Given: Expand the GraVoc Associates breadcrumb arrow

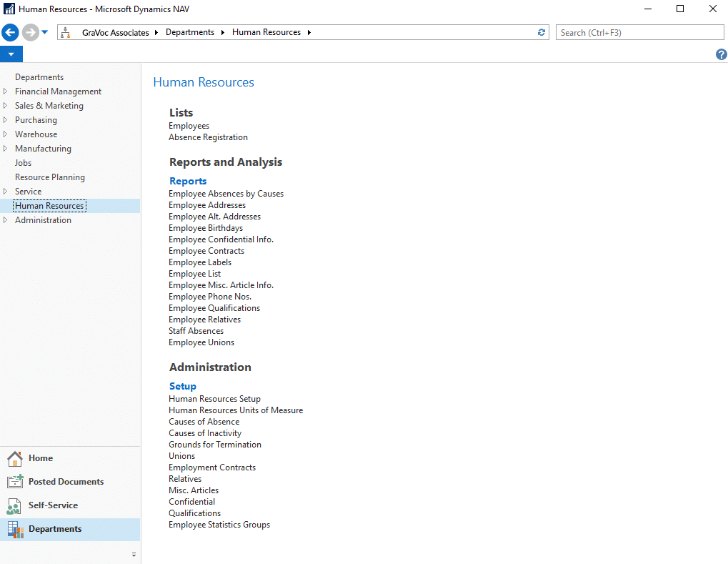Looking at the screenshot, I should (156, 32).
